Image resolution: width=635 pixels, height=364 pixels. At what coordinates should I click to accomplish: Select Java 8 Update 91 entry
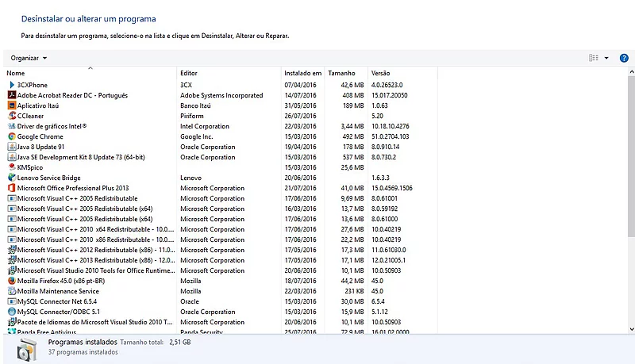tap(40, 147)
